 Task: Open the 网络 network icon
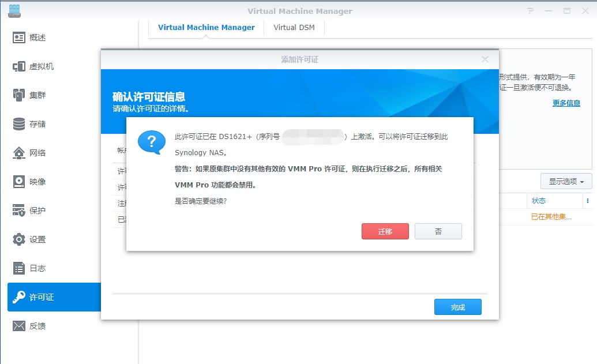18,153
